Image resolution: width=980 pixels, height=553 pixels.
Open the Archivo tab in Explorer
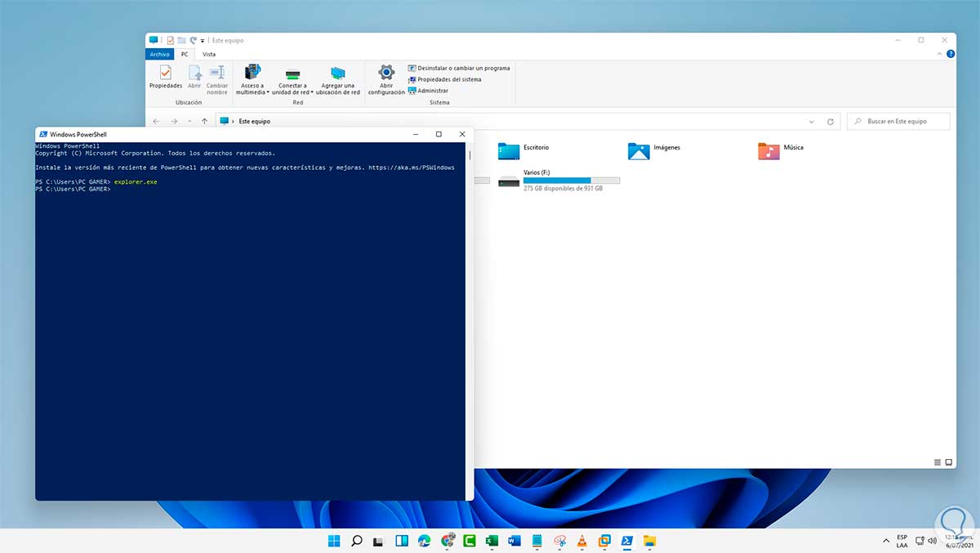(160, 54)
